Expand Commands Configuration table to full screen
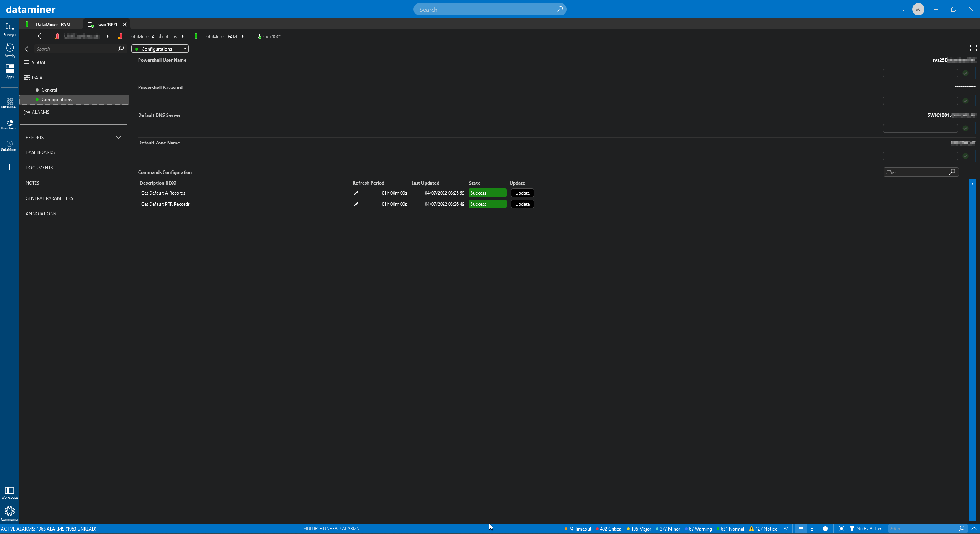 point(966,172)
